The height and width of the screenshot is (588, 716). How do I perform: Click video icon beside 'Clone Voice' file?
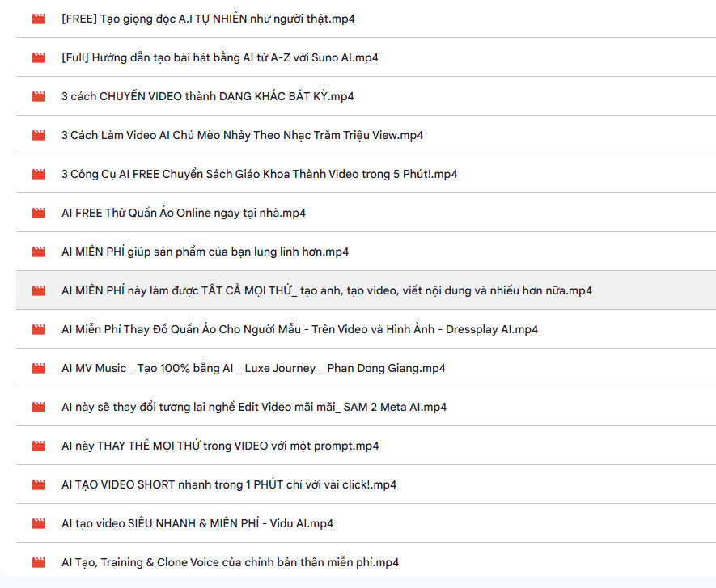tap(39, 562)
